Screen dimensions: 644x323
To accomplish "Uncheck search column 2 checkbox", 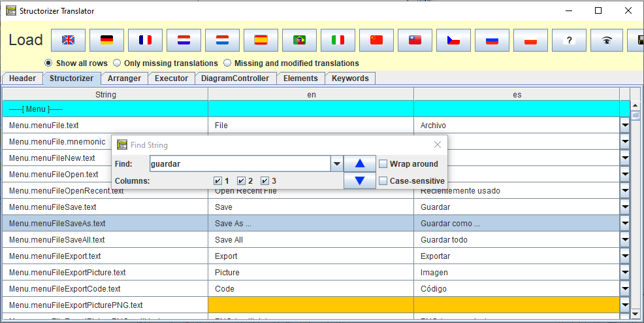I will coord(242,181).
